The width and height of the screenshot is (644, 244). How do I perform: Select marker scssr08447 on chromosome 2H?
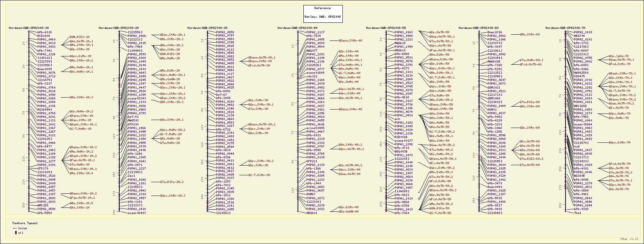137,213
